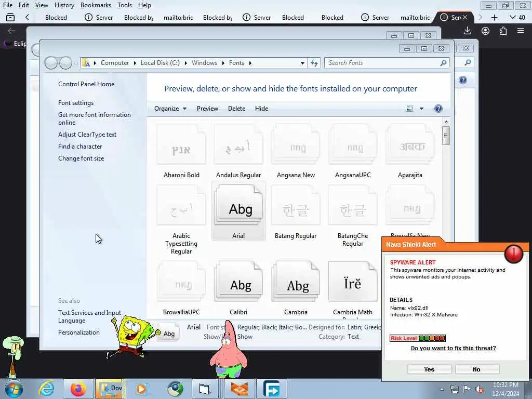Screen dimensions: 532x399
Task: Open the Firefox account icon
Action: [486, 31]
